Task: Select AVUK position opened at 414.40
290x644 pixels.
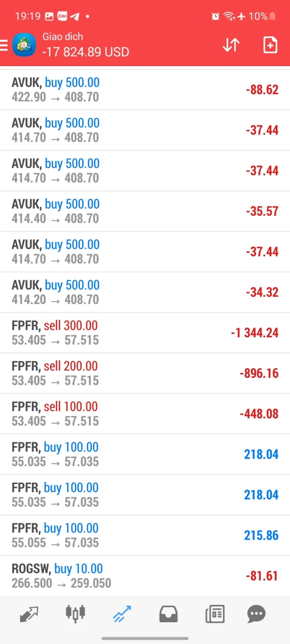Action: tap(145, 211)
